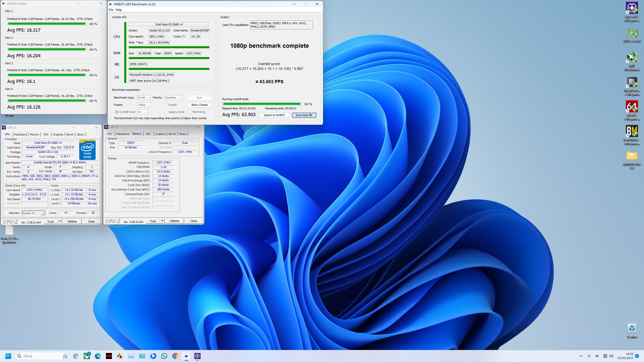Click the Abort / Reset button
Viewport: 644px width, 362px height.
(199, 105)
